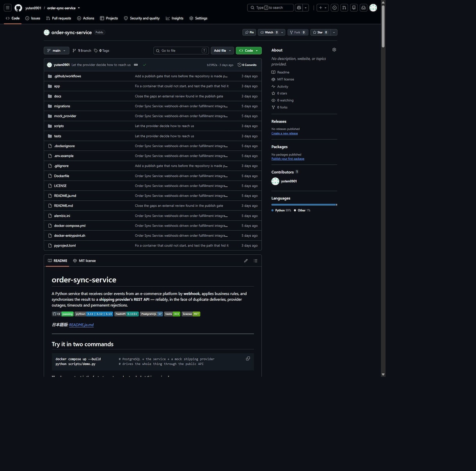Copy the docker compose code block

[x=248, y=359]
